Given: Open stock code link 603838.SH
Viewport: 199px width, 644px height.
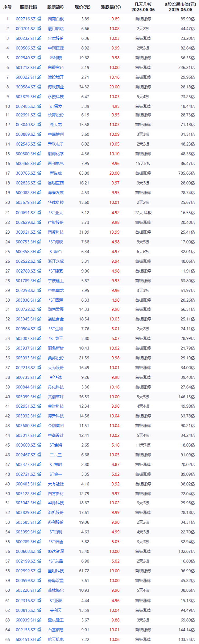Looking at the screenshot, I should point(26,300).
